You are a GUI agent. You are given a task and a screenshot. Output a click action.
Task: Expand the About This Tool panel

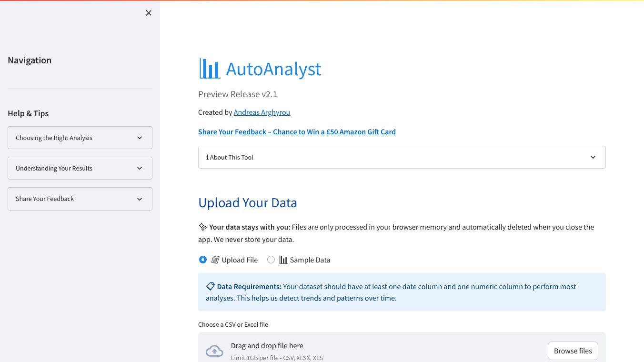402,157
